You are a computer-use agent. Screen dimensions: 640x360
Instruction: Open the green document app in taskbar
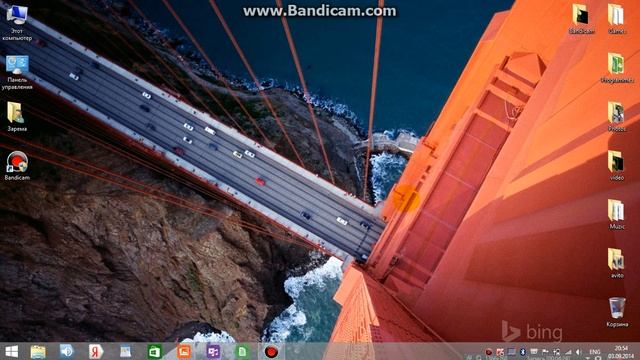click(242, 351)
